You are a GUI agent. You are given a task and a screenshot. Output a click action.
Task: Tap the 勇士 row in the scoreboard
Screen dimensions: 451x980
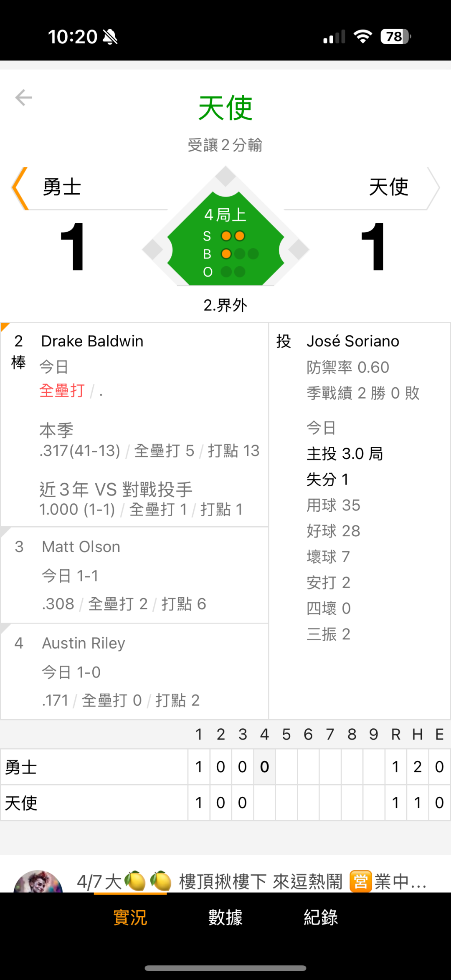tap(94, 767)
